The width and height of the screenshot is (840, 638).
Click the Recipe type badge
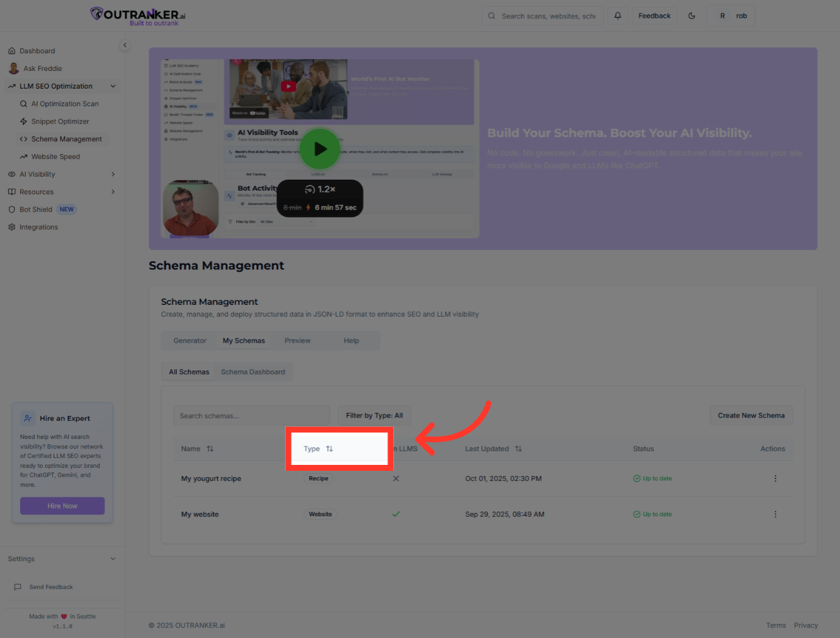(318, 479)
